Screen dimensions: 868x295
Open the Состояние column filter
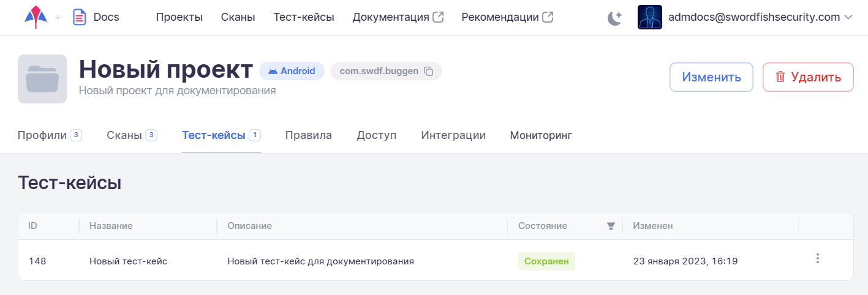(610, 226)
